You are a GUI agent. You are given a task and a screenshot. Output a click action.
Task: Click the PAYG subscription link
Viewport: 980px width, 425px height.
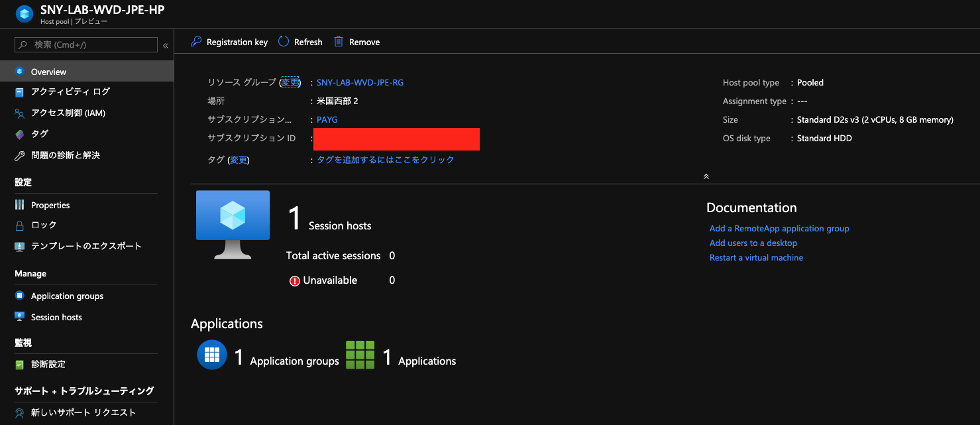(327, 120)
